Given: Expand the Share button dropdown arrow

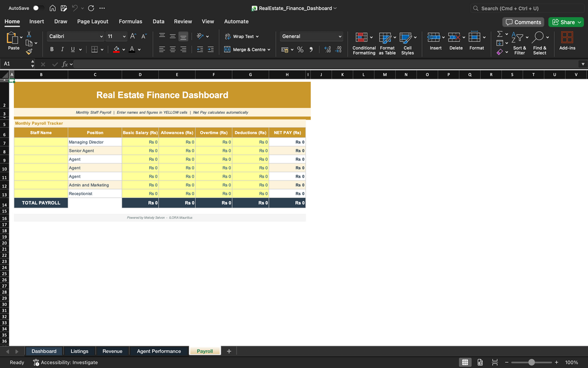Looking at the screenshot, I should pyautogui.click(x=579, y=22).
